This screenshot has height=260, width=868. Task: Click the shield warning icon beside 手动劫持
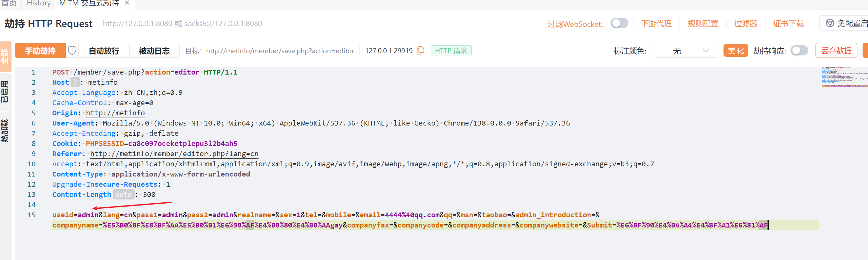(72, 50)
